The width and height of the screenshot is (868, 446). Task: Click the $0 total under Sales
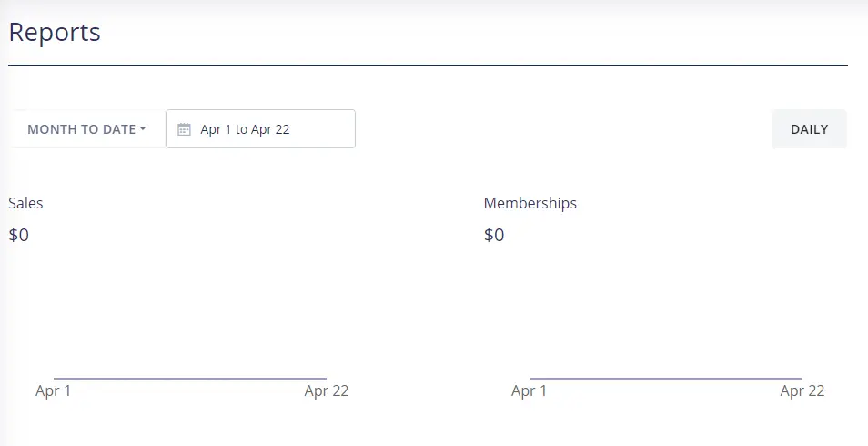pos(19,235)
